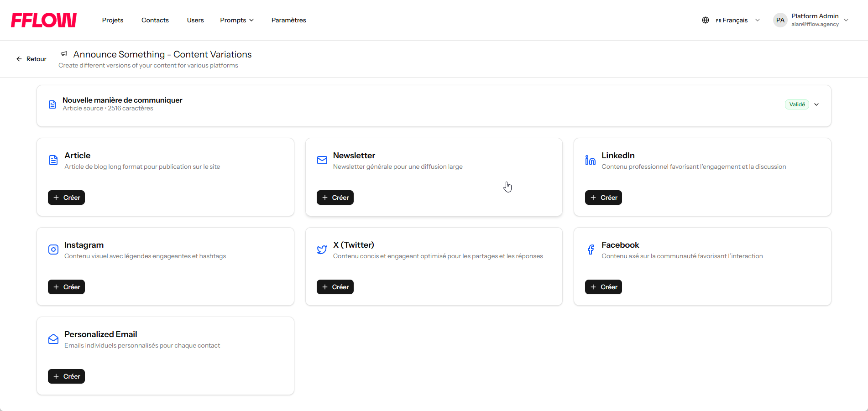
Task: Click the globe language icon
Action: 706,20
